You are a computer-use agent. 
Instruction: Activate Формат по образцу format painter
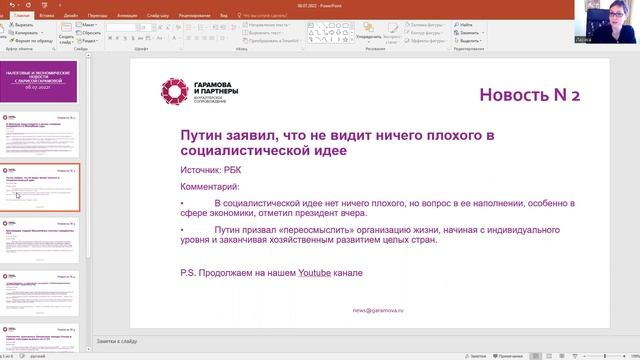click(x=31, y=41)
